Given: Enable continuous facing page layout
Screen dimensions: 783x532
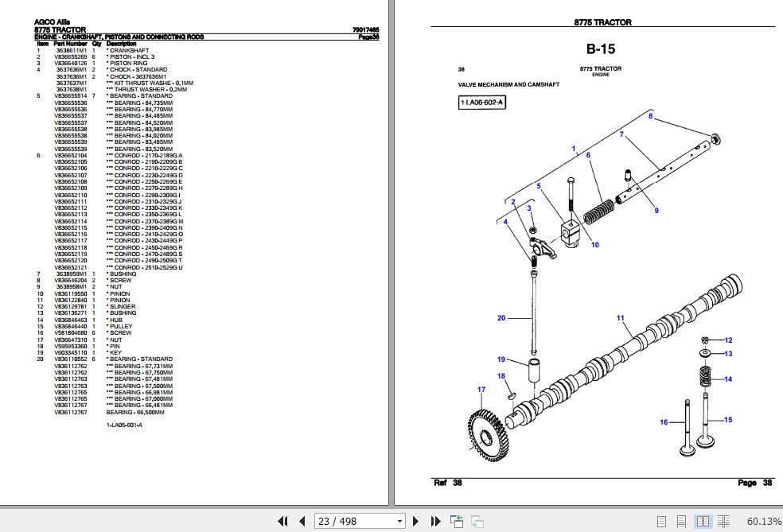Looking at the screenshot, I should (724, 521).
